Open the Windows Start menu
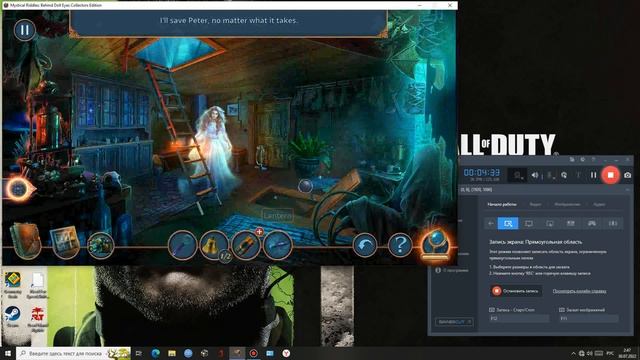 click(x=8, y=353)
